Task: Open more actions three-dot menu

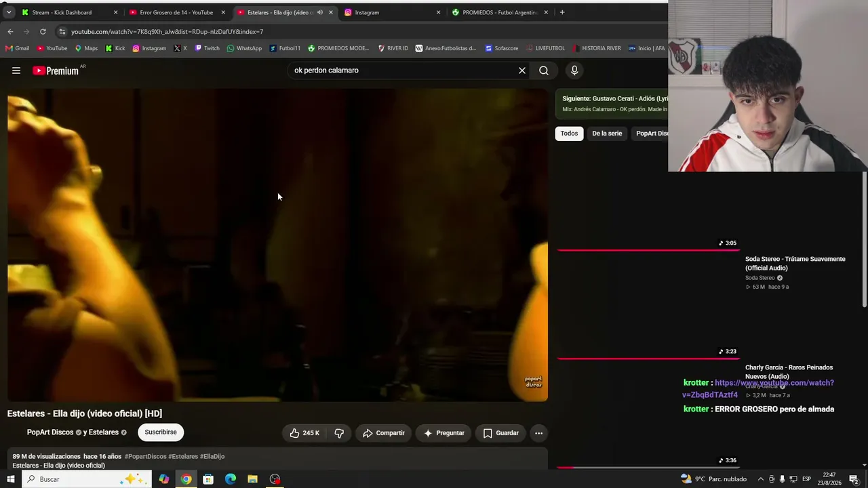Action: click(x=538, y=433)
